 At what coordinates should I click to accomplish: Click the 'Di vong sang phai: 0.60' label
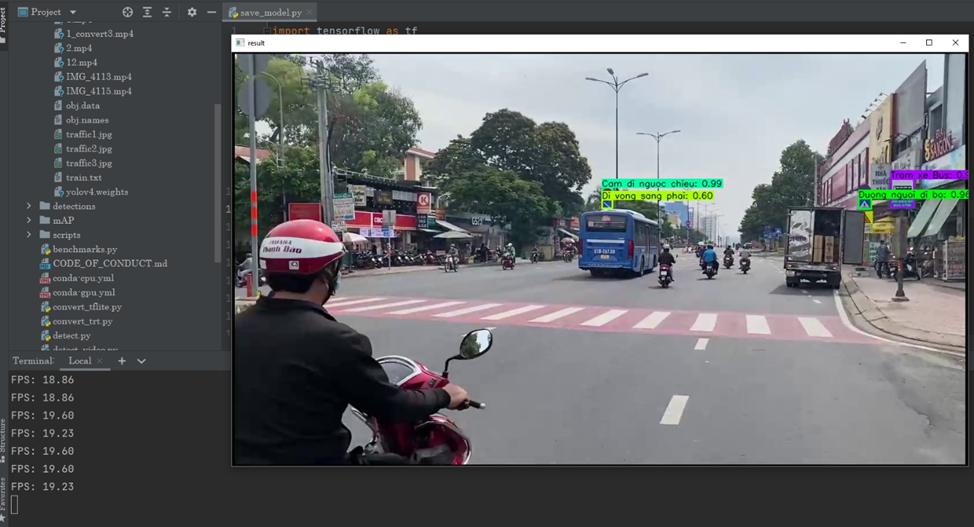(x=657, y=196)
